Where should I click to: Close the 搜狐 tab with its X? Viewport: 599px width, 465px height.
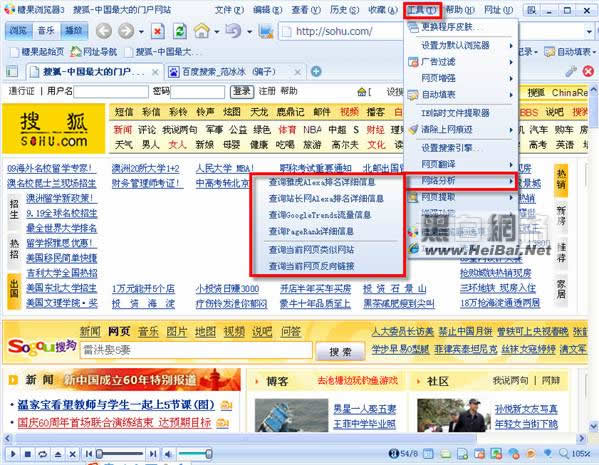(x=155, y=72)
